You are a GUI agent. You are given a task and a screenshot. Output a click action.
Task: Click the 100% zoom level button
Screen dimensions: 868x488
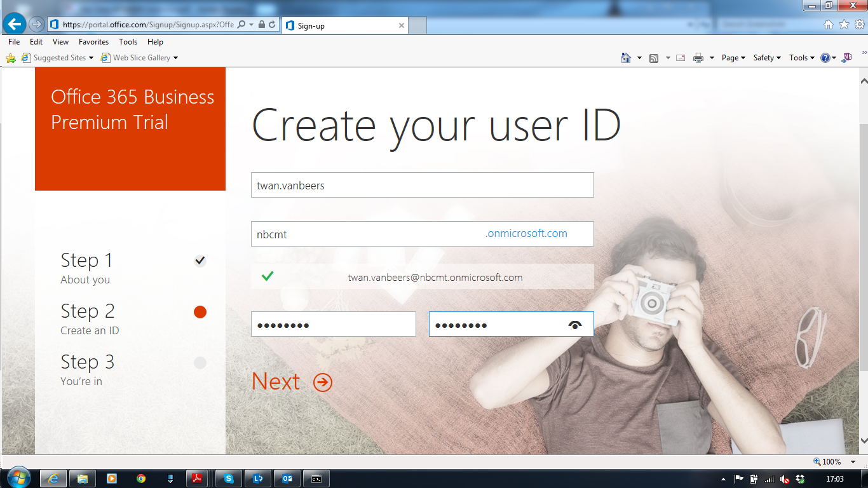pyautogui.click(x=827, y=462)
